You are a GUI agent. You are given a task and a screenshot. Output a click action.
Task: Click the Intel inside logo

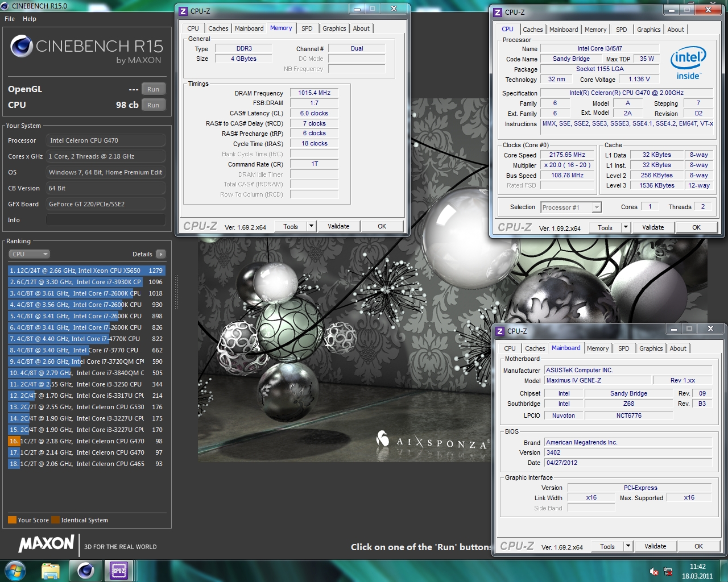pyautogui.click(x=688, y=63)
